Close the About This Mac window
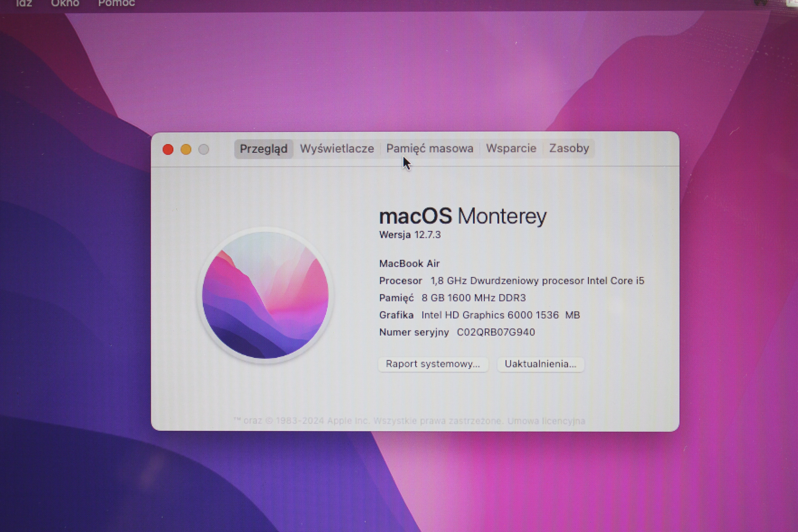 click(168, 149)
